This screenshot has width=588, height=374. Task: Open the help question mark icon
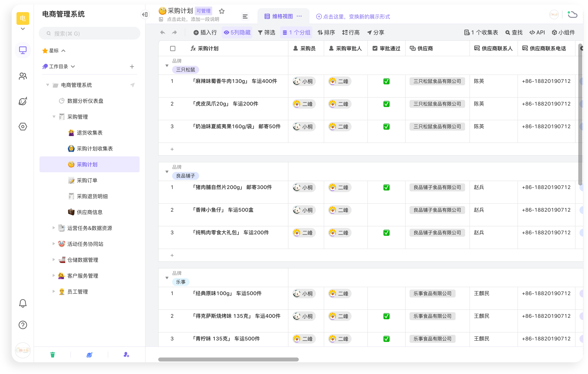[x=23, y=325]
